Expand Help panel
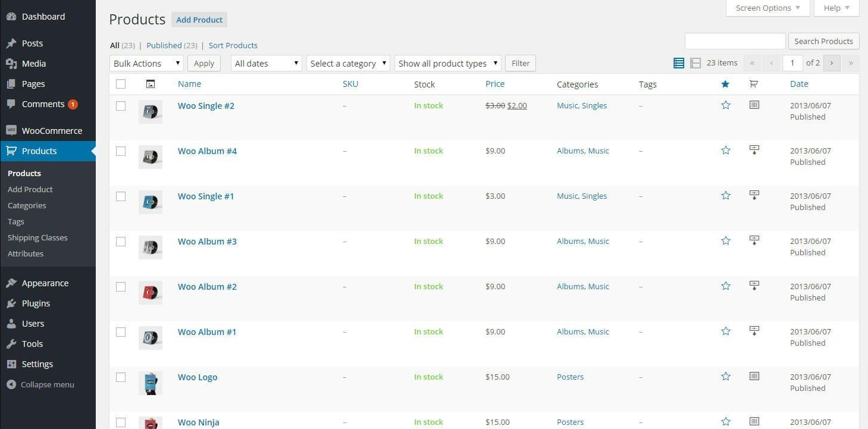The image size is (868, 429). pyautogui.click(x=836, y=8)
